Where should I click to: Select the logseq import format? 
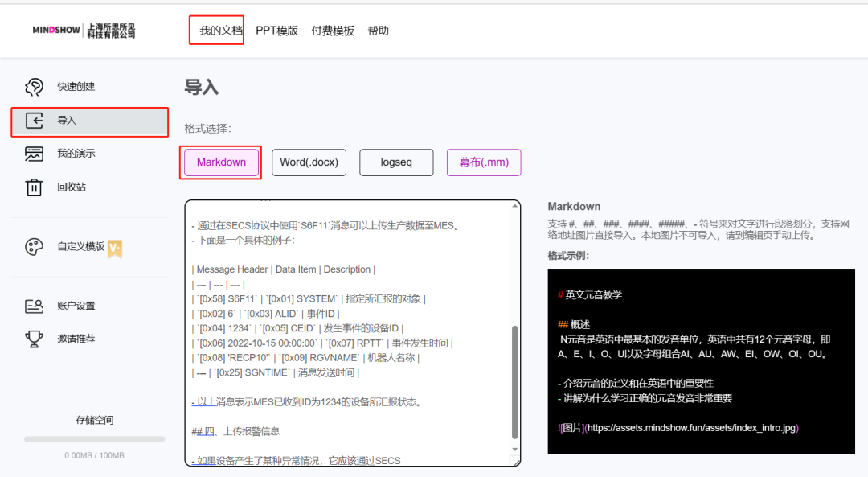[x=396, y=162]
